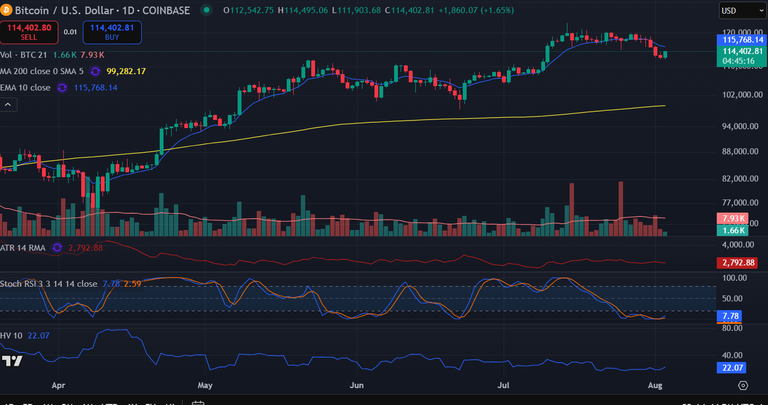The width and height of the screenshot is (768, 405).
Task: Click the 0.01 spread value
Action: [x=70, y=32]
